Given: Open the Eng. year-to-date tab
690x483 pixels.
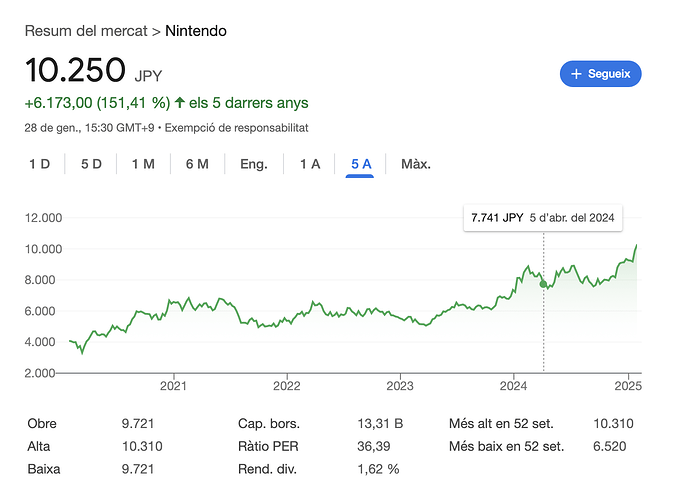Looking at the screenshot, I should [x=254, y=164].
